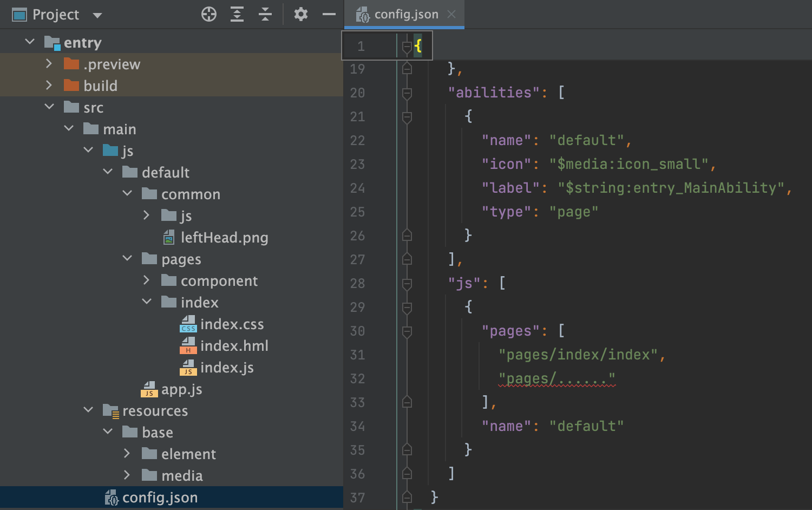The height and width of the screenshot is (510, 812).
Task: Expand the media folder
Action: pos(127,475)
